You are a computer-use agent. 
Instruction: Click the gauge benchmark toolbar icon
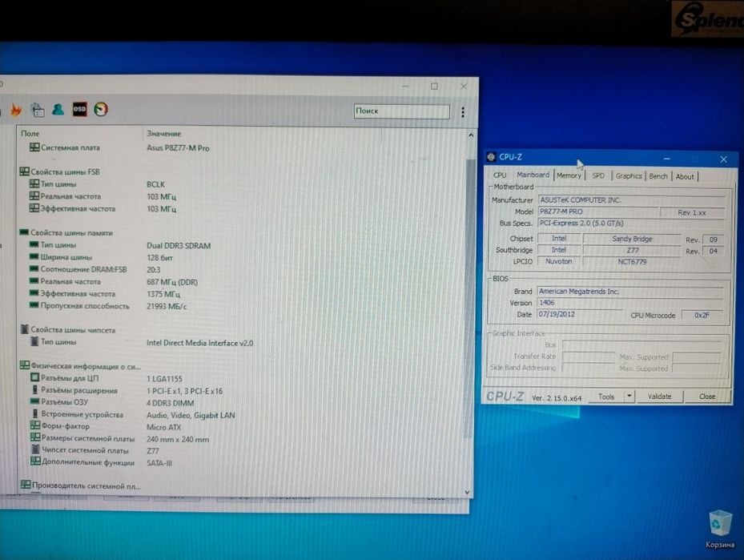point(101,110)
